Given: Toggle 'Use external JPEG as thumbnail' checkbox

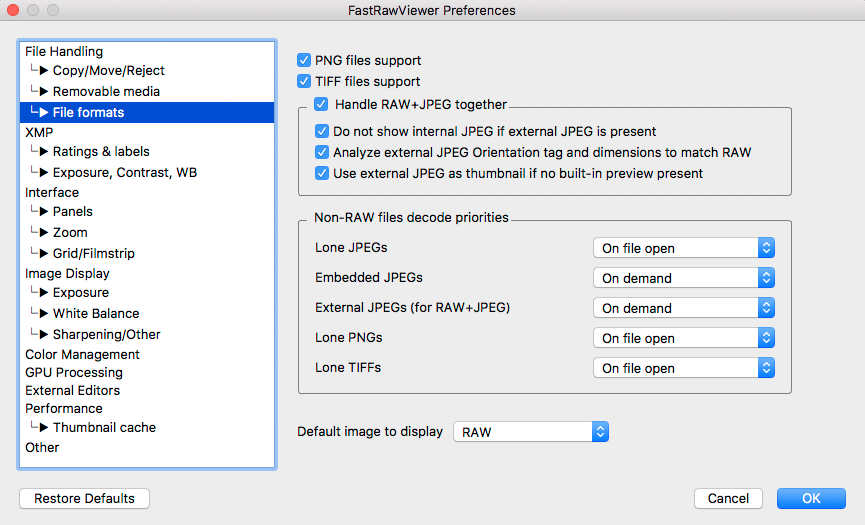Looking at the screenshot, I should pyautogui.click(x=322, y=173).
